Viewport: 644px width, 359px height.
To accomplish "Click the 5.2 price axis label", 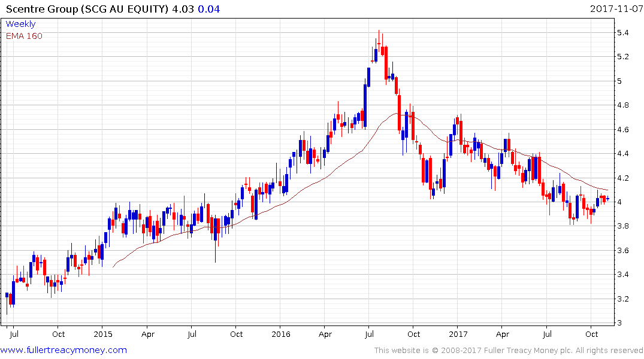I will 622,57.
